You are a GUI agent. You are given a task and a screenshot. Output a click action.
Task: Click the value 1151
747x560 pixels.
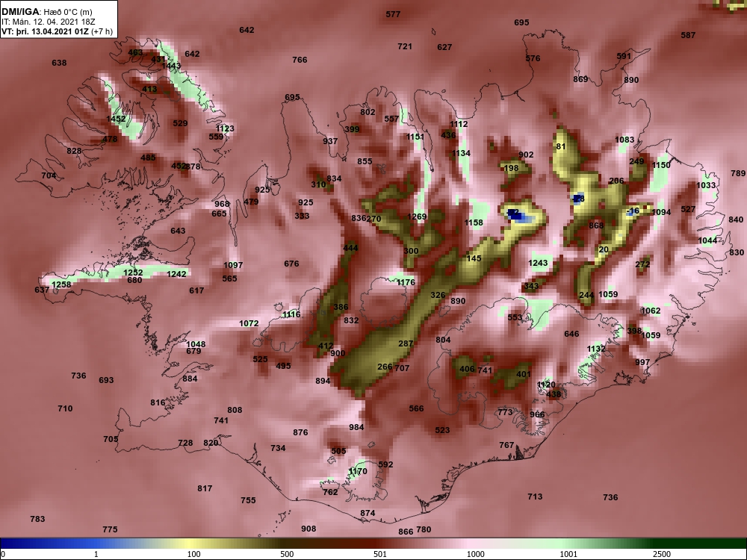415,137
